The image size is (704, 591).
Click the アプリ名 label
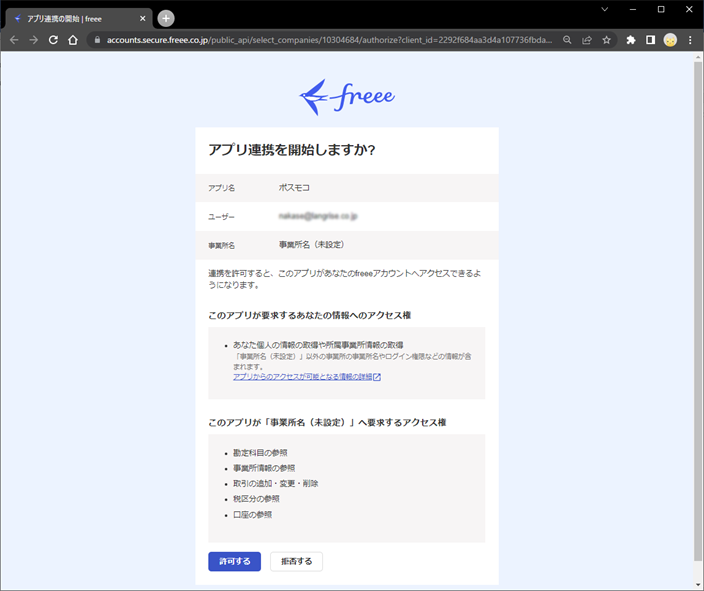click(x=221, y=188)
